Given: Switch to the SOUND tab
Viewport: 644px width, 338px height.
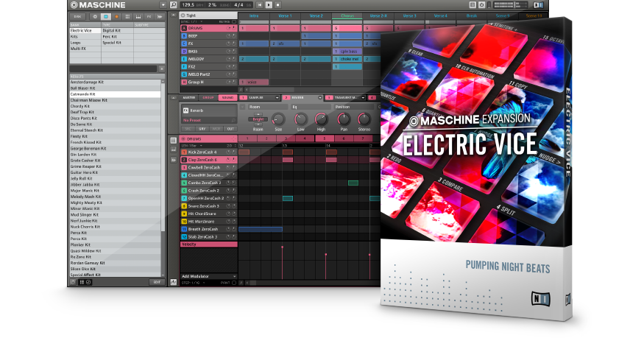Looking at the screenshot, I should (228, 97).
